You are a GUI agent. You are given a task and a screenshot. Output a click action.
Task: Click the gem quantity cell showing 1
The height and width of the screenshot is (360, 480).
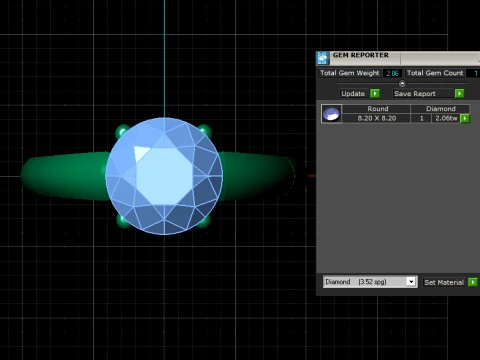[421, 118]
